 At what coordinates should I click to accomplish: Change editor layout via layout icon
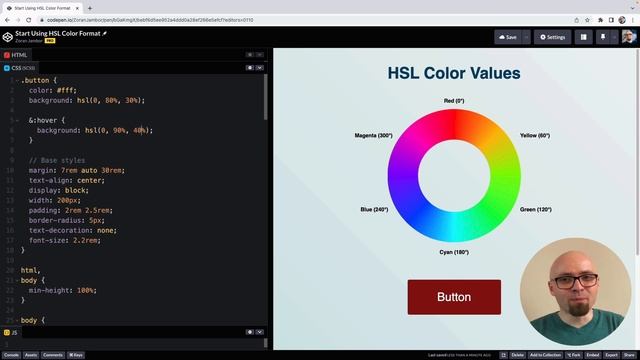coord(584,37)
